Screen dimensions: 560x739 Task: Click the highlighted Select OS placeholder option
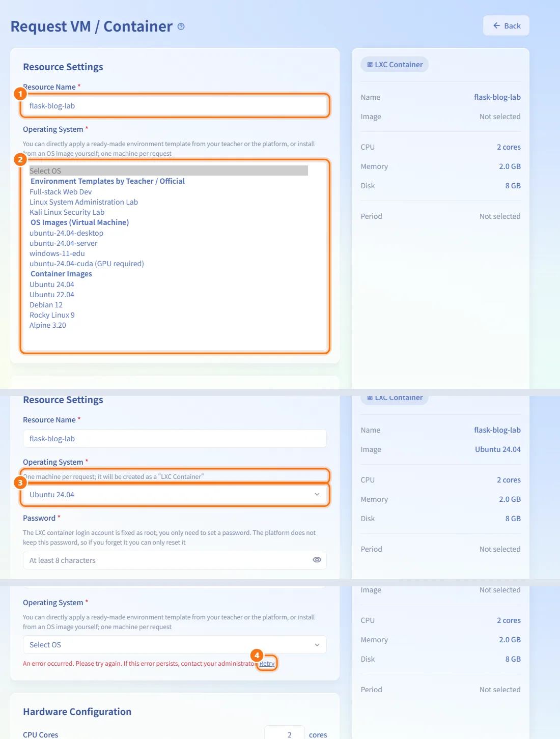[169, 171]
